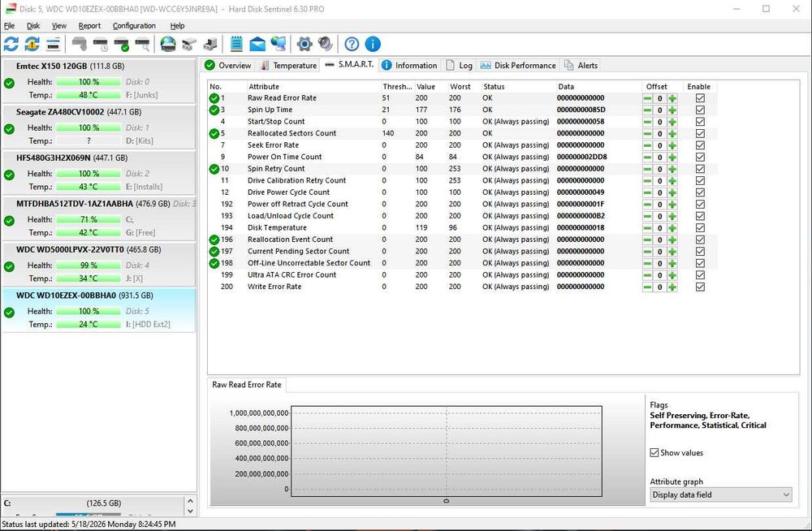Click the greyed-out disk toolbar icon
This screenshot has height=531, width=812.
[80, 44]
